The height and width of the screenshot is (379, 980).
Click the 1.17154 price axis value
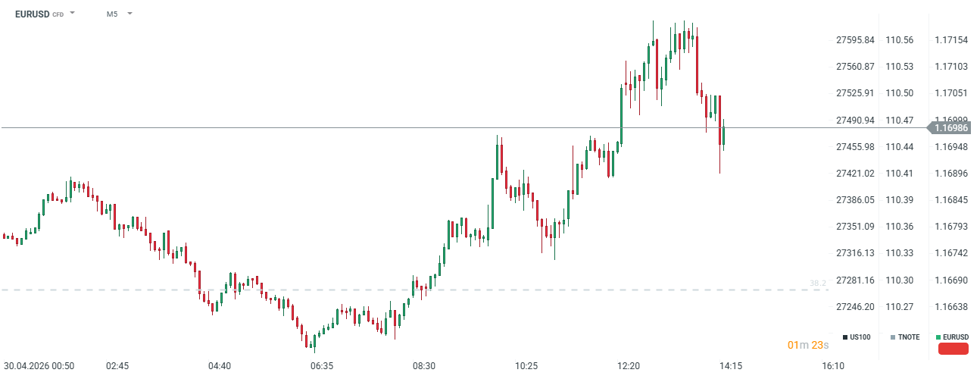point(951,39)
